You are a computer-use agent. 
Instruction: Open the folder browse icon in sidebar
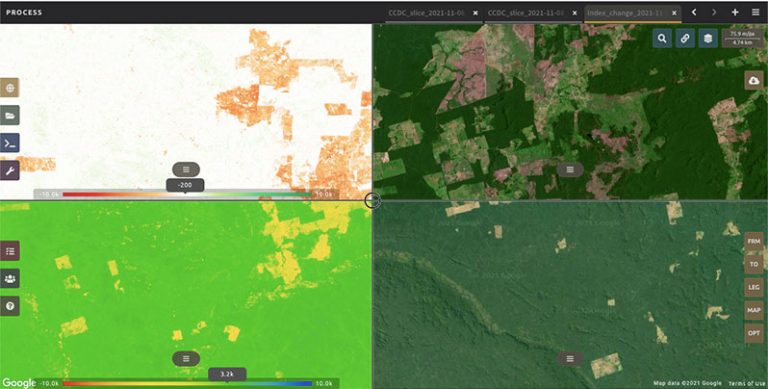click(10, 115)
